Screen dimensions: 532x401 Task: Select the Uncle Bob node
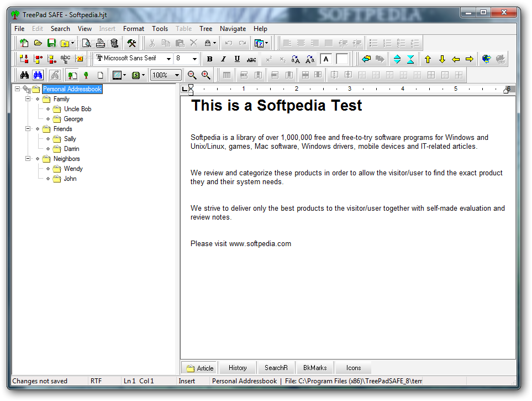78,109
